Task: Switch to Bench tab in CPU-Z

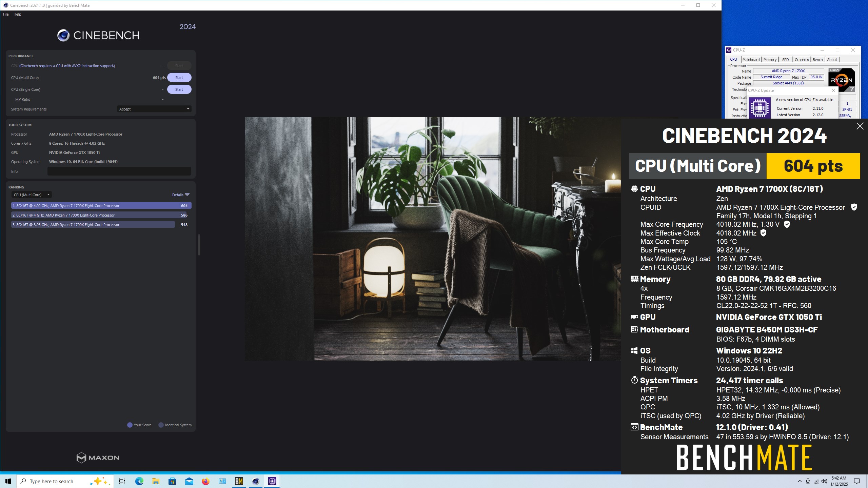Action: click(817, 60)
